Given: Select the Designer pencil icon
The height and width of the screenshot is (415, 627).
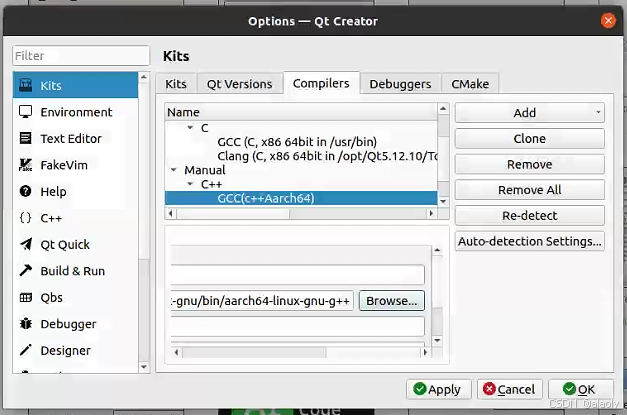Looking at the screenshot, I should point(26,350).
